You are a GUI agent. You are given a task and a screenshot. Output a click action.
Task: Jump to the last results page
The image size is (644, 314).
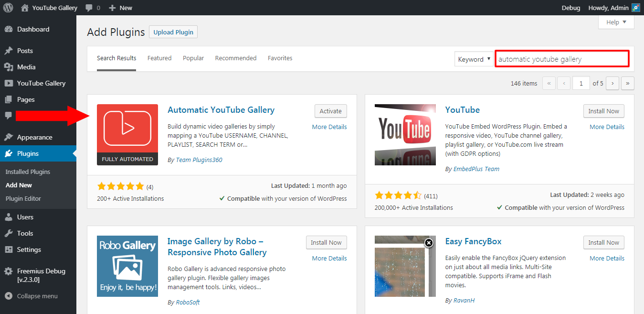point(627,83)
